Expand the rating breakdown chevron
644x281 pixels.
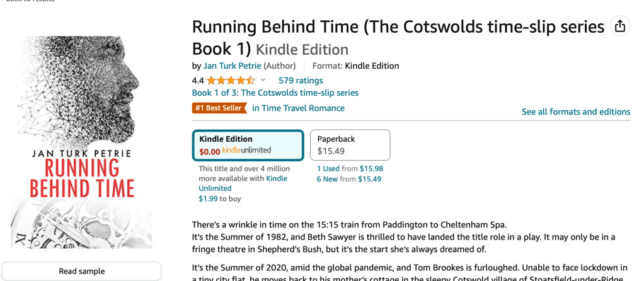263,81
